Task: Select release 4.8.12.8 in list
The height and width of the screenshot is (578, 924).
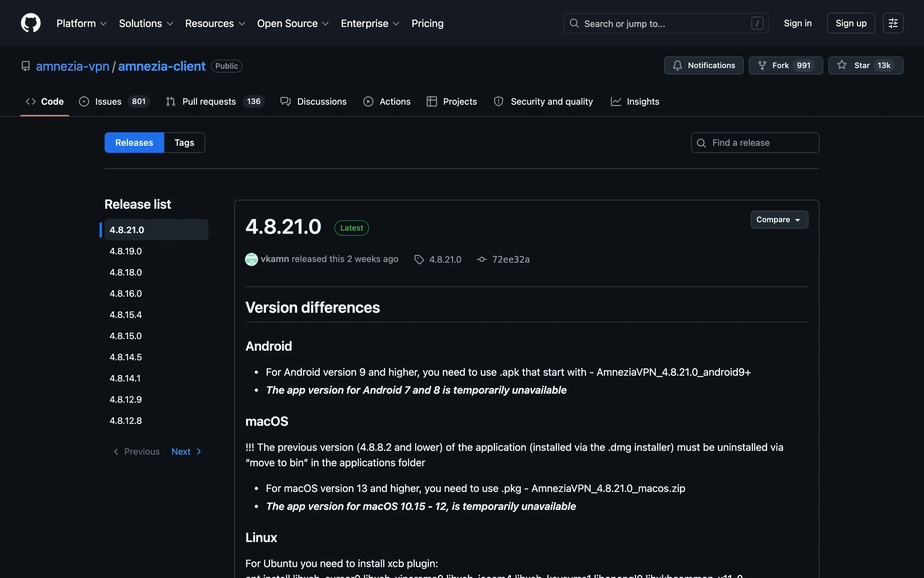Action: click(157, 421)
